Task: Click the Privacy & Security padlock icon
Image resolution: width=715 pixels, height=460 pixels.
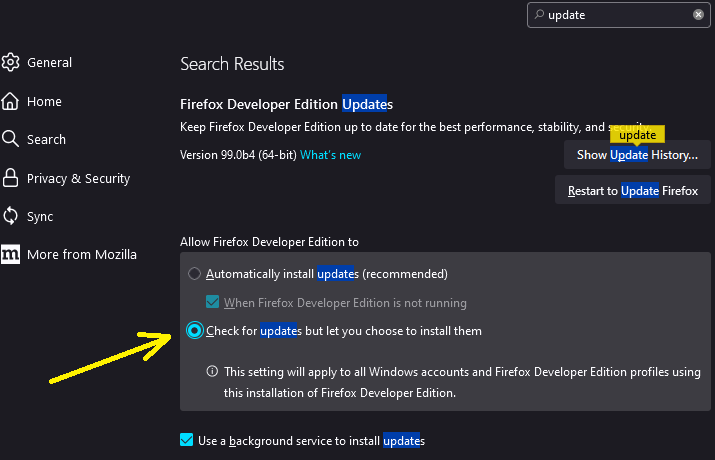Action: [x=10, y=178]
